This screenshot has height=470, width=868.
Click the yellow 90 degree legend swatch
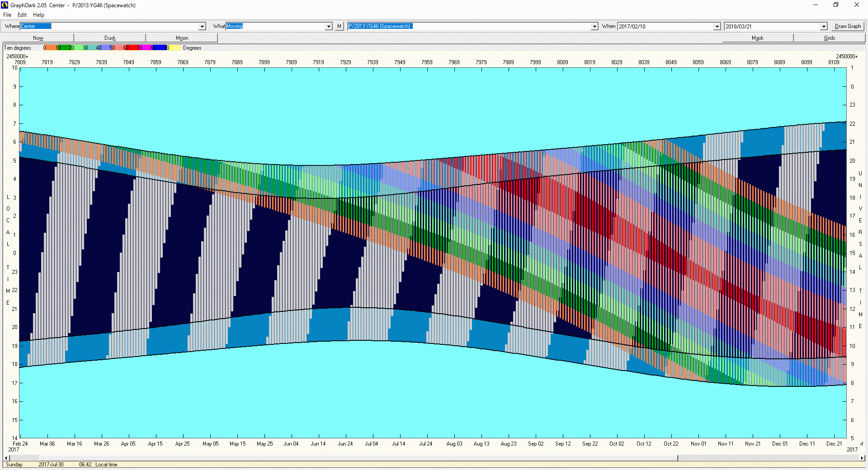click(x=174, y=47)
